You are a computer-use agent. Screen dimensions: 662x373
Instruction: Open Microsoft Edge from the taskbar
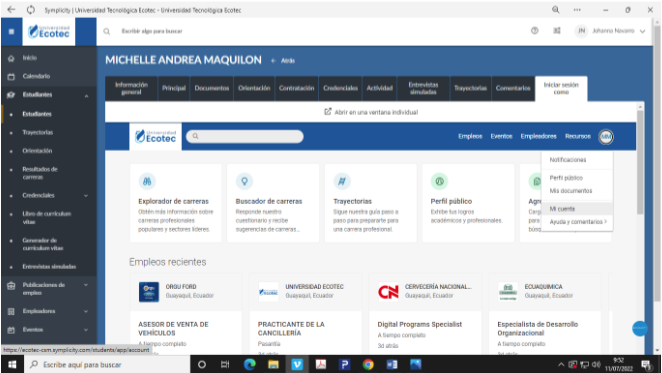click(250, 364)
